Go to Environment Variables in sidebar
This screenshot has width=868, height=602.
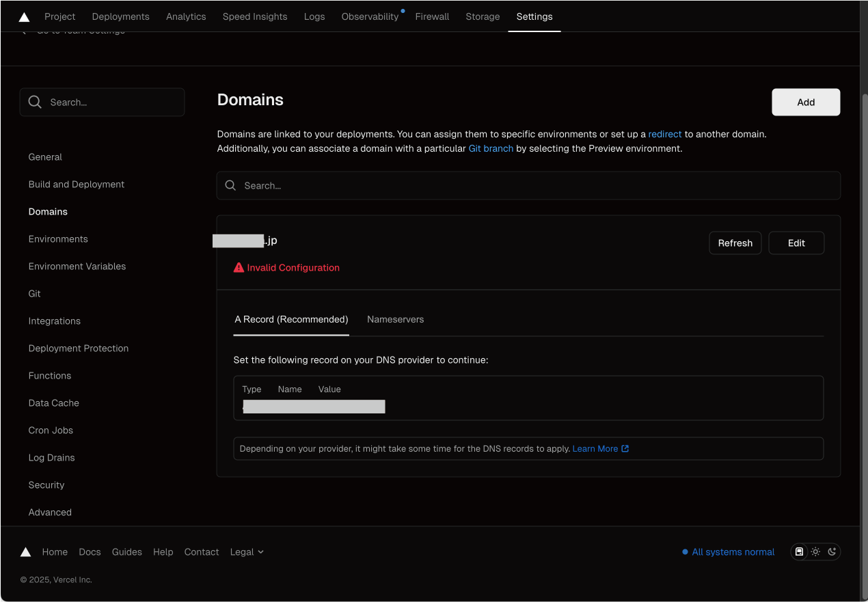(x=77, y=266)
